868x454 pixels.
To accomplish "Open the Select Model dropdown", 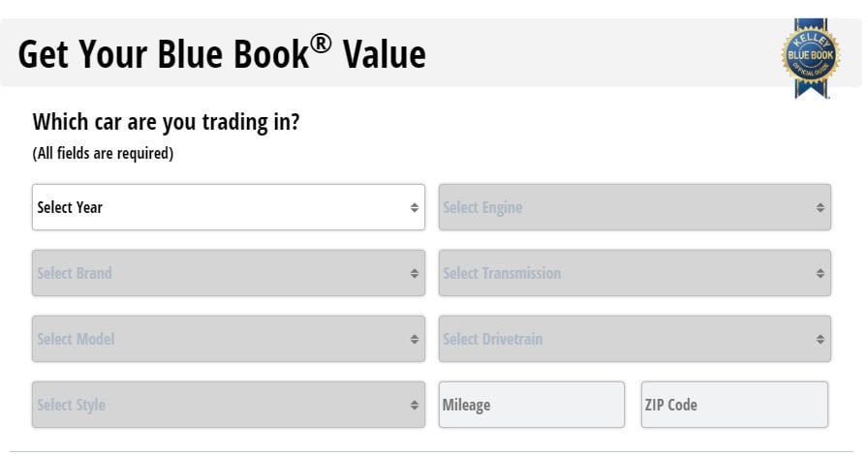I will (x=229, y=339).
